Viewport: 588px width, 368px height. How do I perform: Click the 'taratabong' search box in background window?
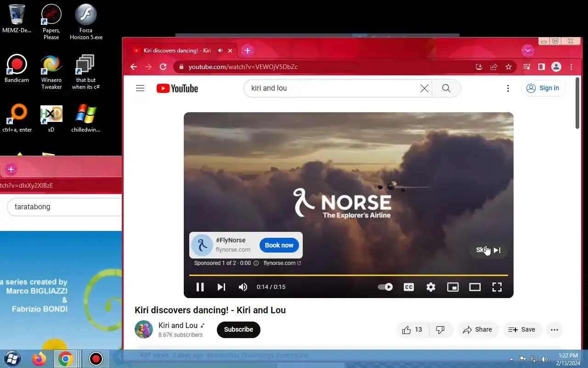pos(64,207)
